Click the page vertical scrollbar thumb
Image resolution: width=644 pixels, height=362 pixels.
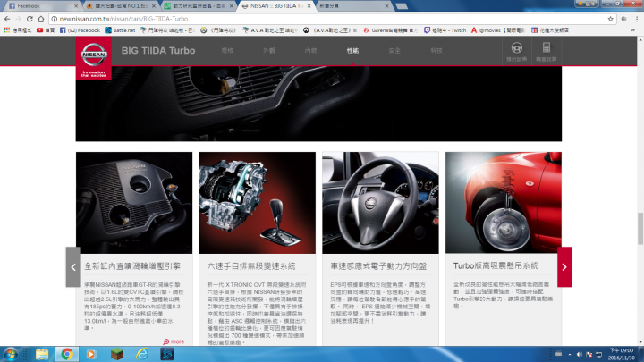(x=640, y=228)
